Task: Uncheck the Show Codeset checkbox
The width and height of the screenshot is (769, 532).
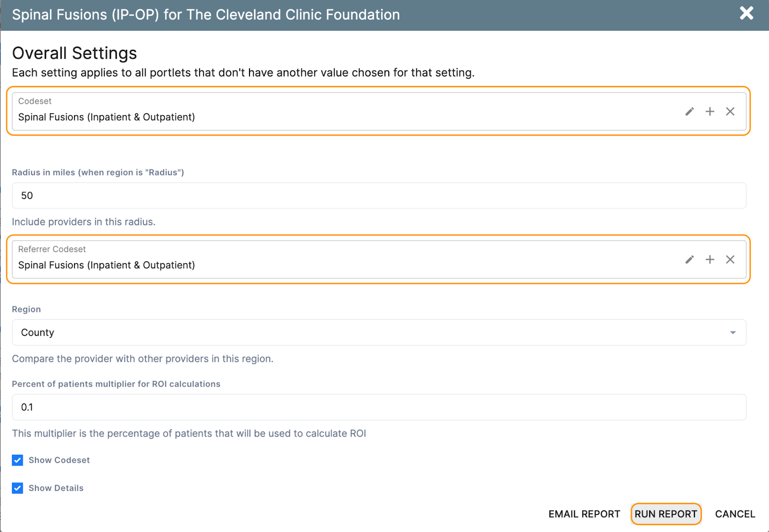Action: [18, 460]
